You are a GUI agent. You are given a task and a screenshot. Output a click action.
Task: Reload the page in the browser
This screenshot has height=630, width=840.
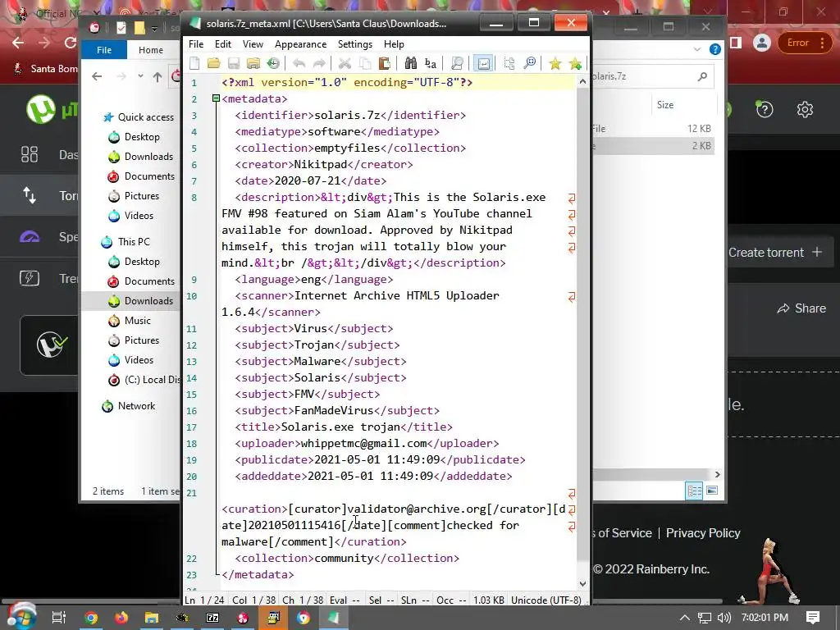click(x=71, y=43)
